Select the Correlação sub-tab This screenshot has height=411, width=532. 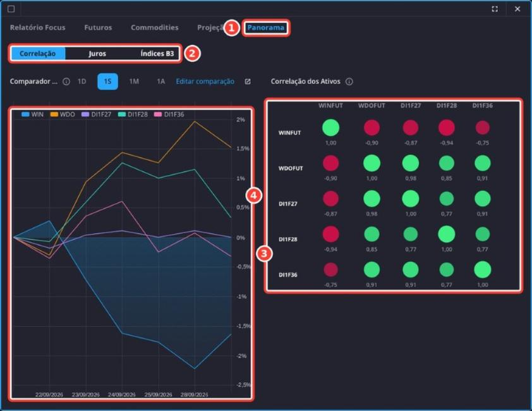[x=38, y=53]
